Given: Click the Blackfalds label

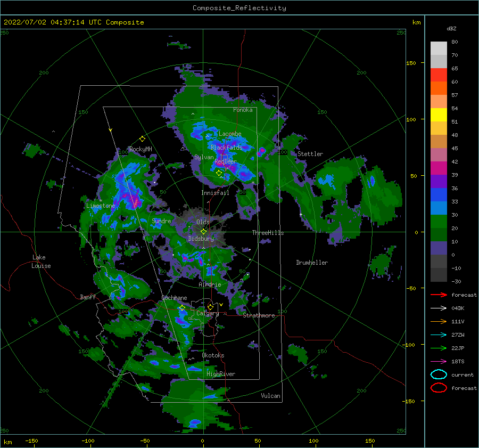Looking at the screenshot, I should pos(226,148).
